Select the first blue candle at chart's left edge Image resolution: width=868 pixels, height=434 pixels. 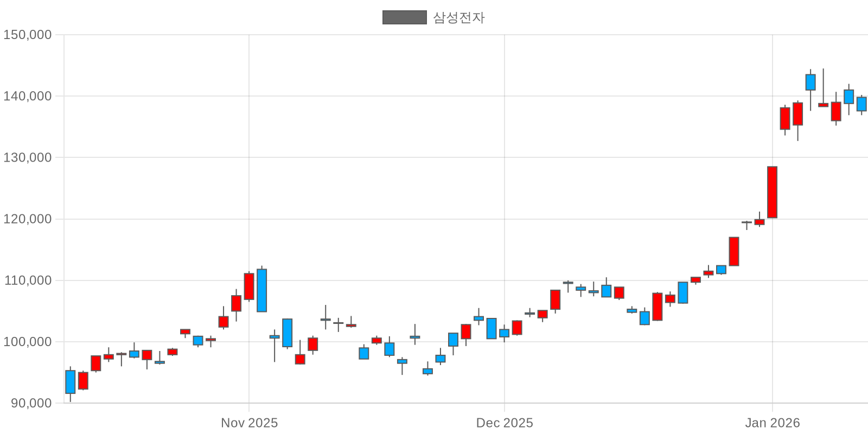point(70,382)
